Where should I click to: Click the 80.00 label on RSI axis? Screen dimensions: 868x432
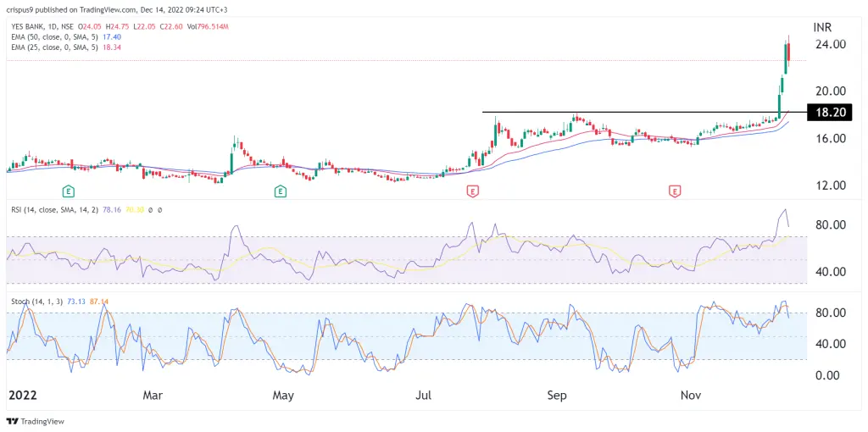(831, 225)
